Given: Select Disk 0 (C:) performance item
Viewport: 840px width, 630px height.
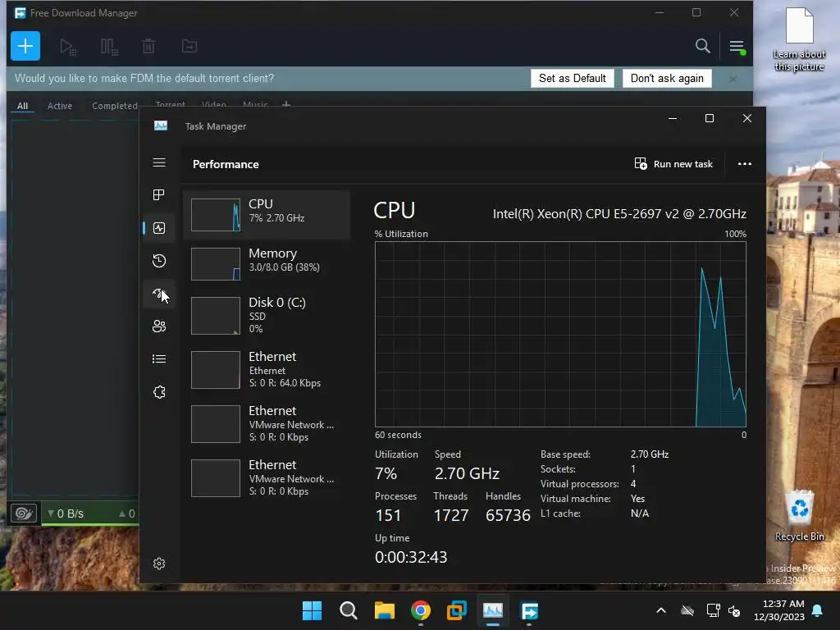Looking at the screenshot, I should (267, 316).
